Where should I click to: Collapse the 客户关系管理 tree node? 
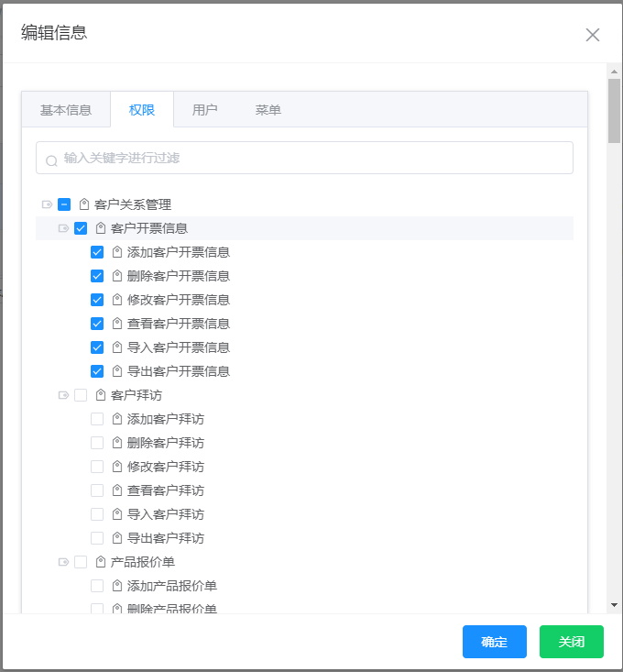click(x=47, y=204)
